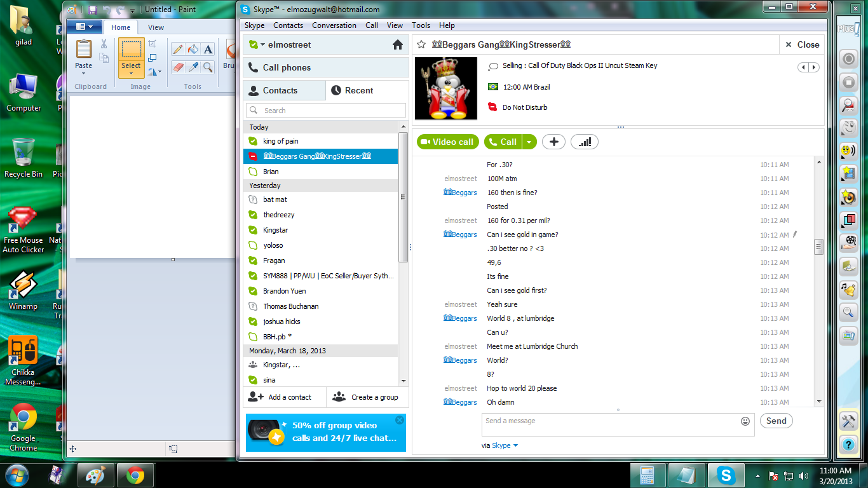
Task: Open Paint file menu dropdown
Action: (85, 27)
